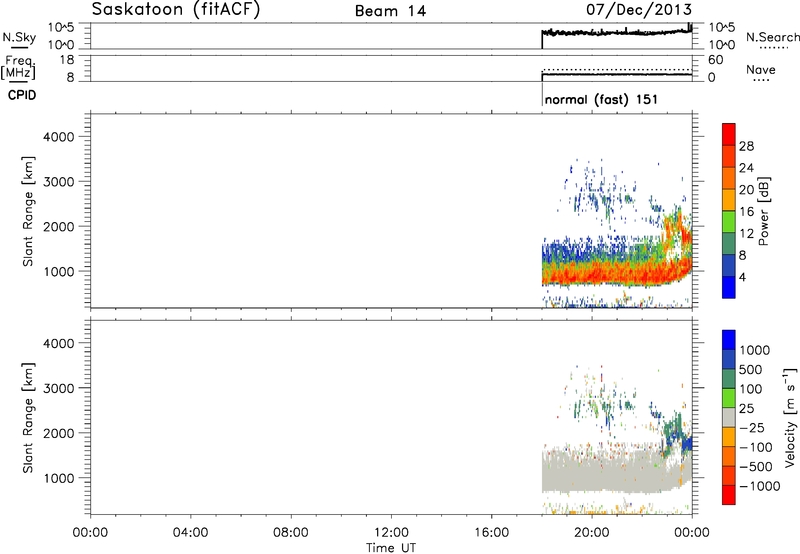Screen dimensions: 800x554
Task: Click the "2000" tick on velocity panel
Action: 59,433
